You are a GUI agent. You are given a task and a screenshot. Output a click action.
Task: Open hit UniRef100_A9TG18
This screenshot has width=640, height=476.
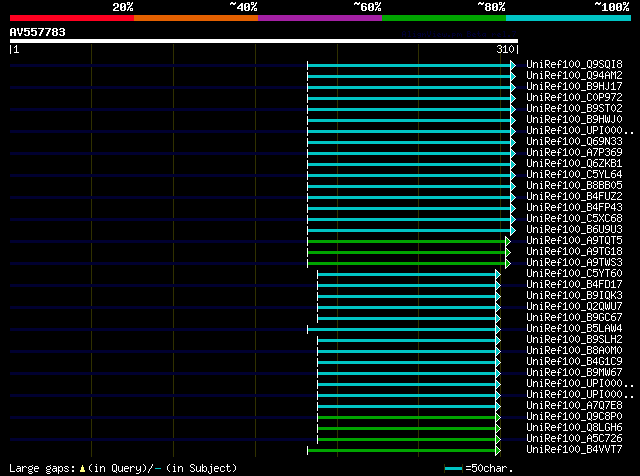click(x=574, y=251)
